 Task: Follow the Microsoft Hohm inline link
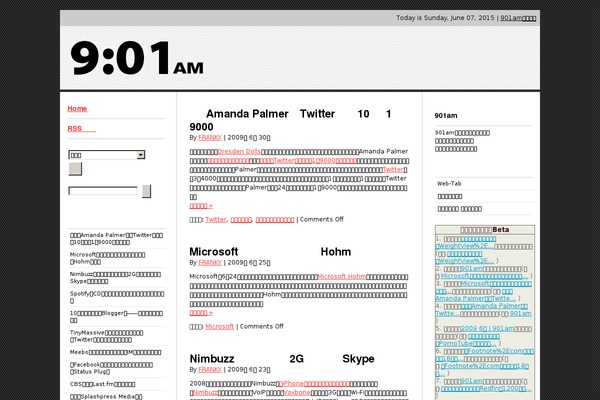click(x=341, y=277)
